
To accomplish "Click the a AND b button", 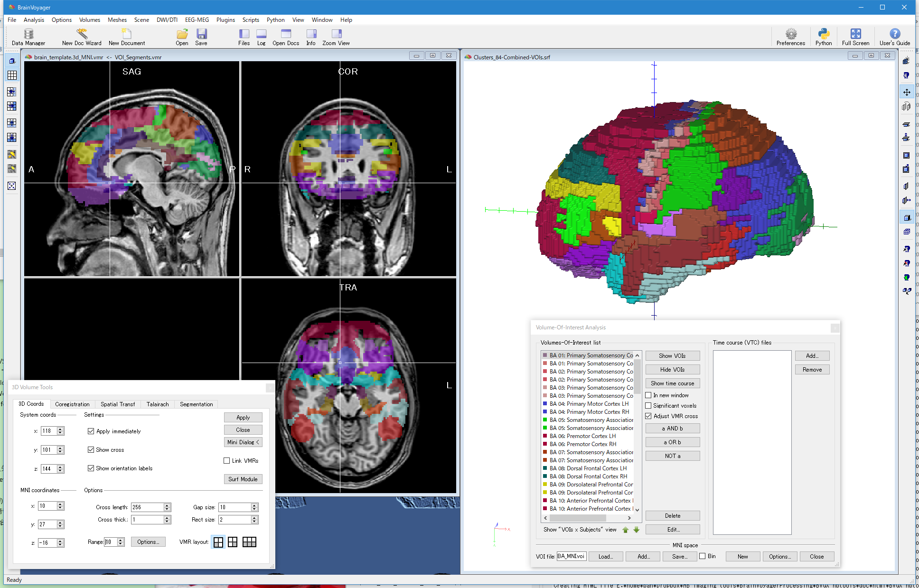I will click(x=672, y=429).
